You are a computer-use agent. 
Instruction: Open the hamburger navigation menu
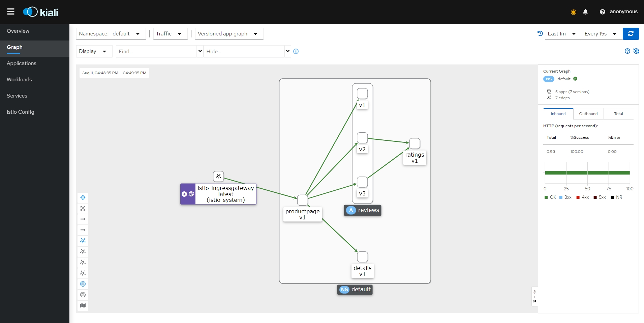pos(11,12)
